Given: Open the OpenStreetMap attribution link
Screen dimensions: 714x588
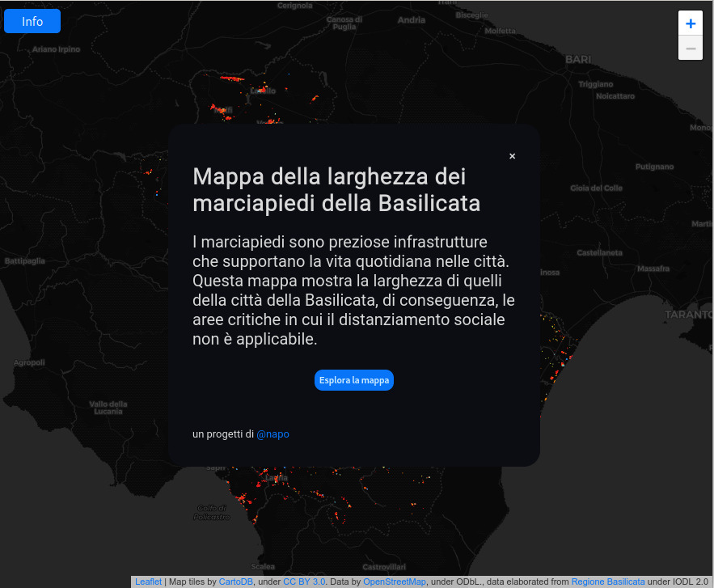Looking at the screenshot, I should pos(395,582).
